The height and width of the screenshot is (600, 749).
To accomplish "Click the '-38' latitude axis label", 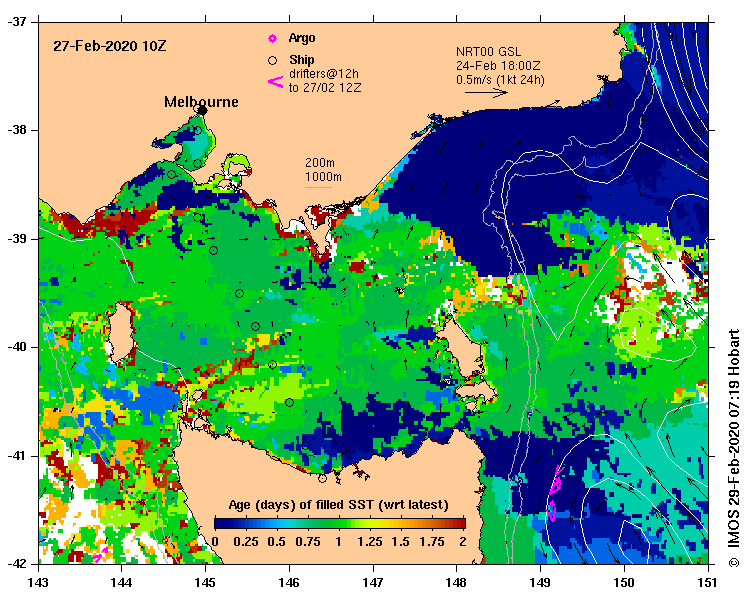I will [x=16, y=130].
